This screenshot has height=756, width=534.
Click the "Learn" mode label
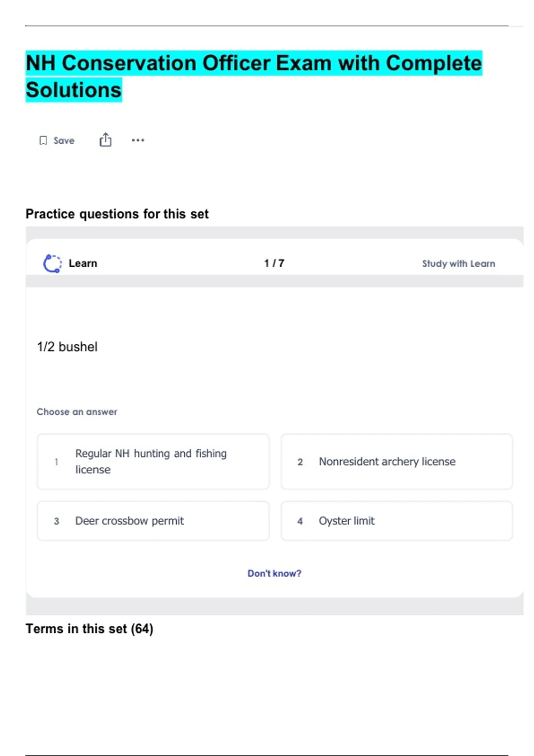click(x=83, y=263)
